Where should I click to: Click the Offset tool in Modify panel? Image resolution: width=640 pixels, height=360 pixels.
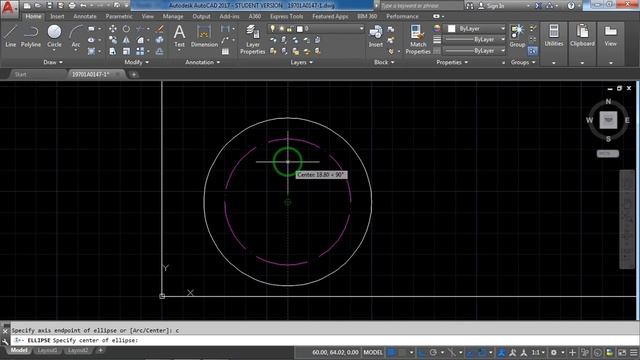point(160,51)
